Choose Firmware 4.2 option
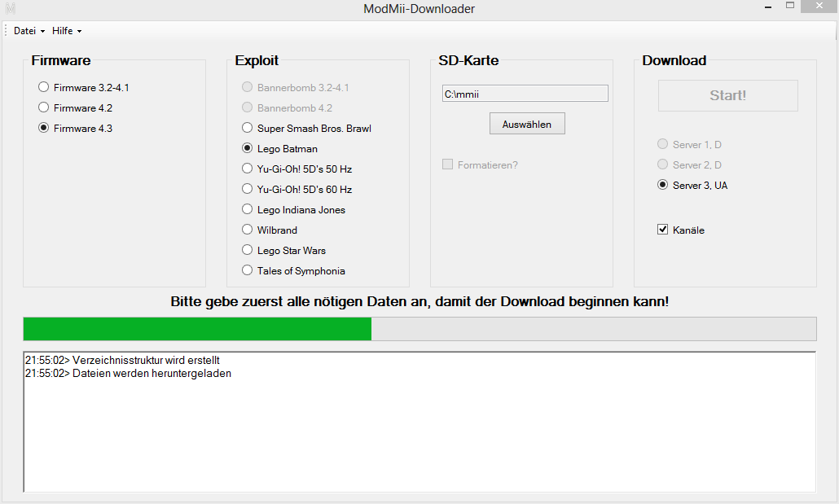This screenshot has height=504, width=839. tap(44, 107)
